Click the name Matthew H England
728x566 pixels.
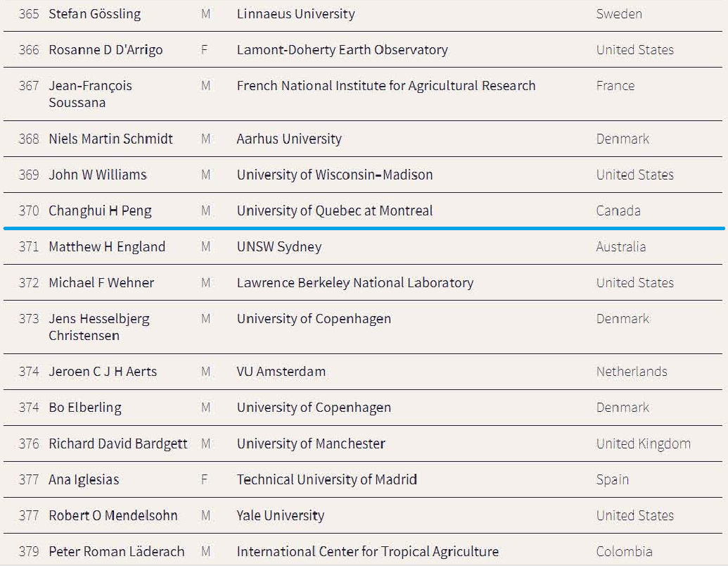(107, 246)
